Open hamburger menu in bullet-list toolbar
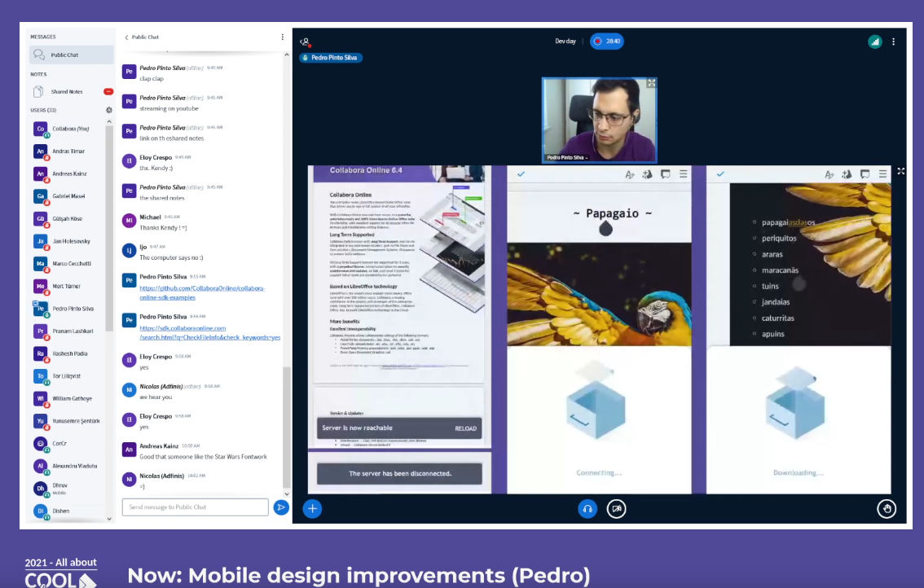 point(882,174)
